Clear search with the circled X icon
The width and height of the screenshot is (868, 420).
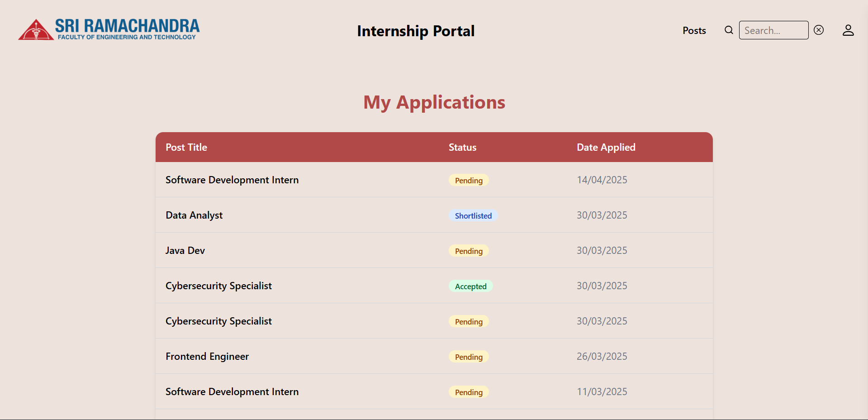click(x=819, y=30)
